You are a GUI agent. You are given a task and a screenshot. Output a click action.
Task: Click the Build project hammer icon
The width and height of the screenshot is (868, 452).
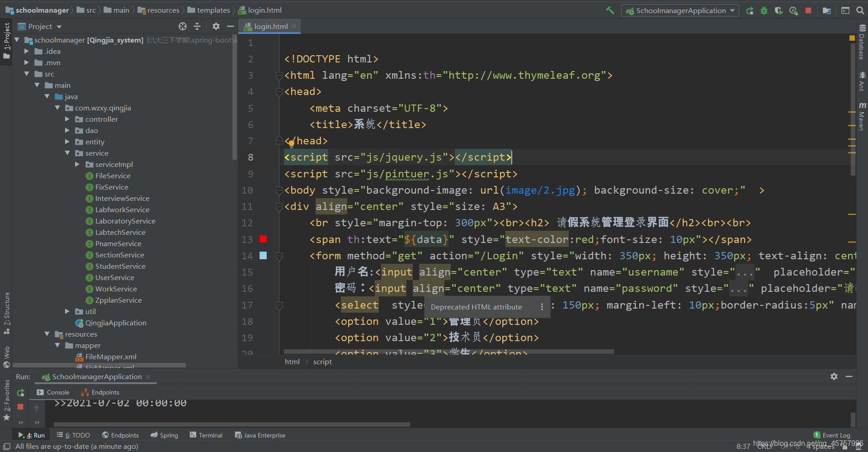(610, 10)
